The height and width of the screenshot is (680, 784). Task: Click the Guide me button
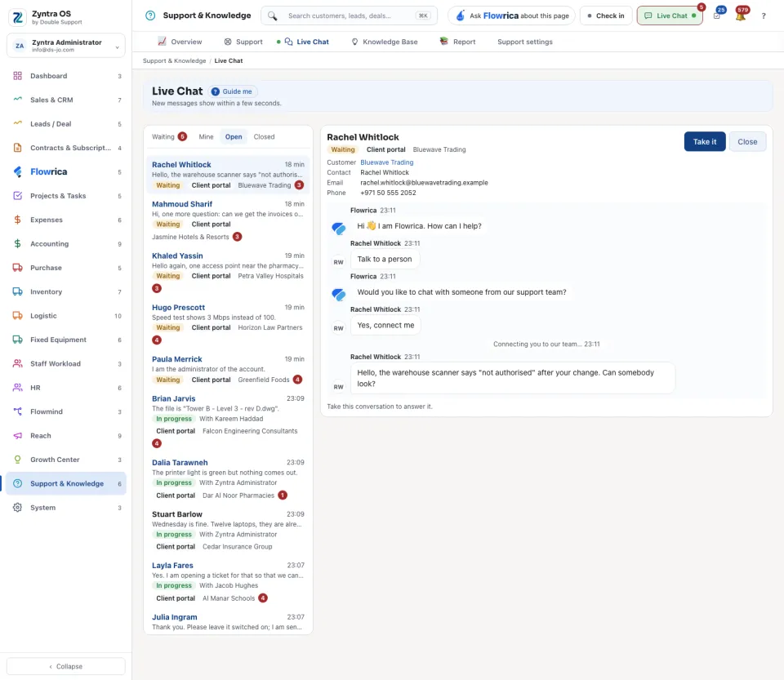[233, 91]
